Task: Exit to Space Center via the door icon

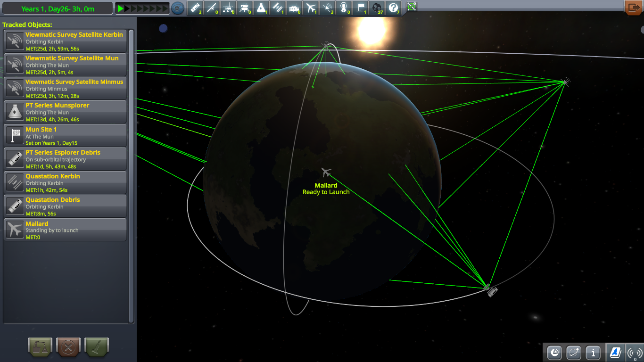Action: tap(634, 8)
